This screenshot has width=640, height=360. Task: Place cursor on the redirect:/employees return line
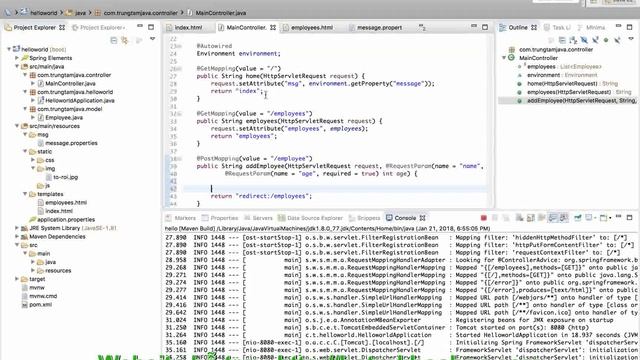coord(261,196)
